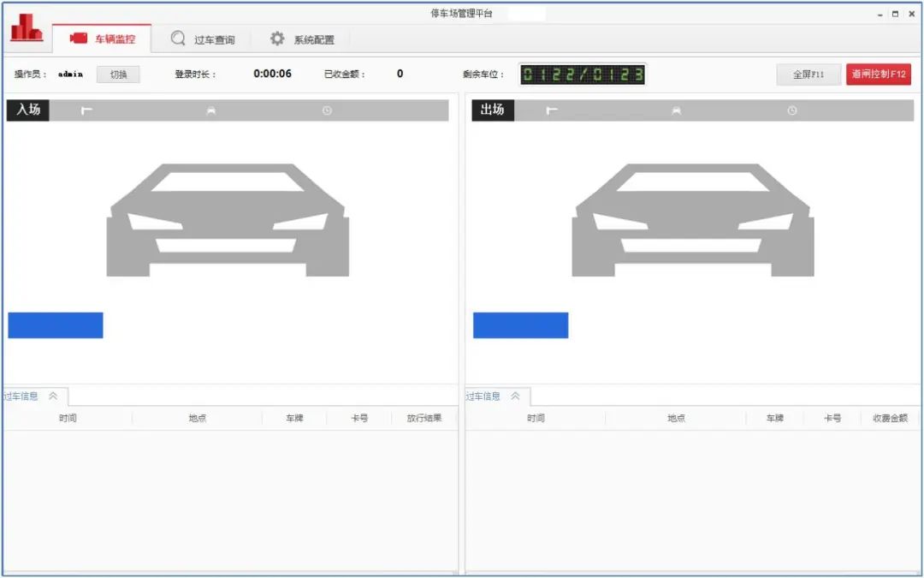
Task: Click the 出场 panel label toggle
Action: 494,110
